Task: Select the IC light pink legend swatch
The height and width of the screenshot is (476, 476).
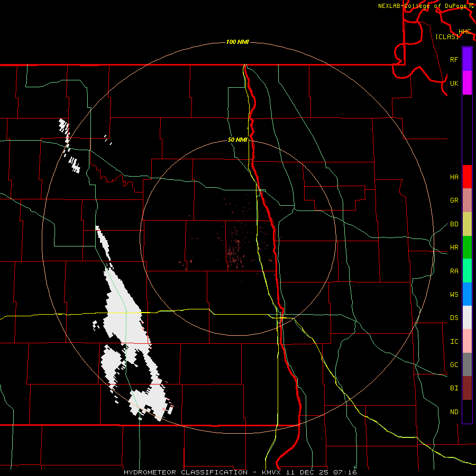Action: [x=467, y=341]
